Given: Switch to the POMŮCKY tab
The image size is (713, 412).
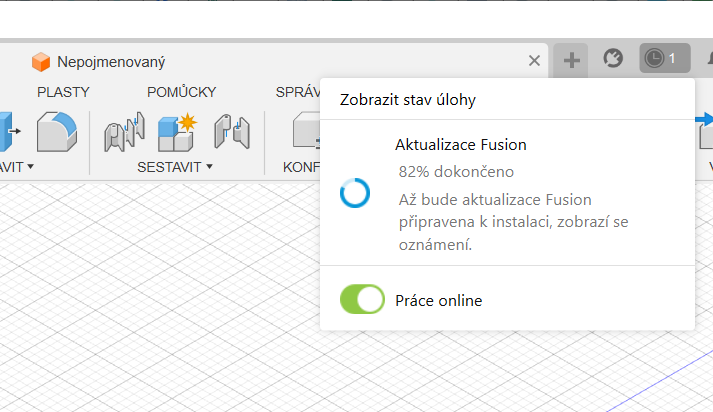Looking at the screenshot, I should point(181,91).
